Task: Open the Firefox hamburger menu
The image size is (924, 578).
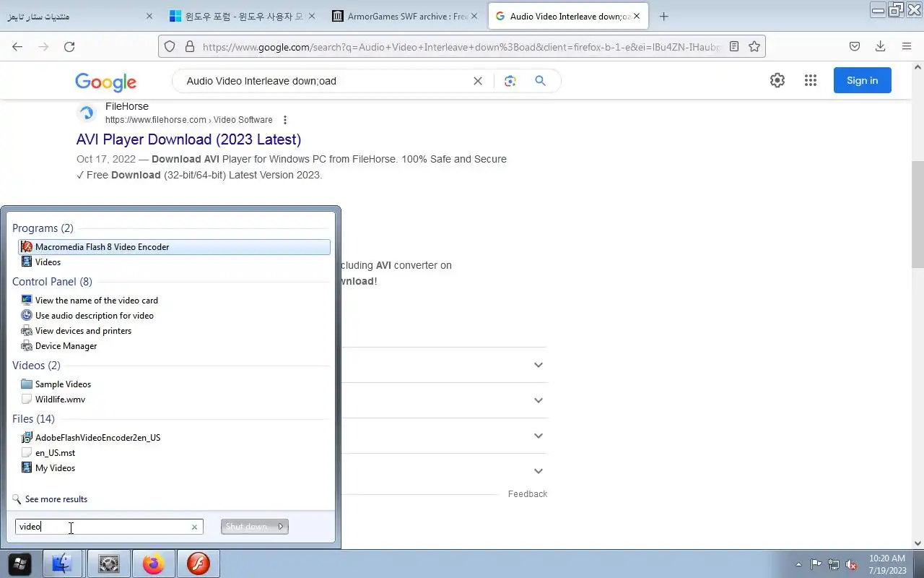Action: 907,46
